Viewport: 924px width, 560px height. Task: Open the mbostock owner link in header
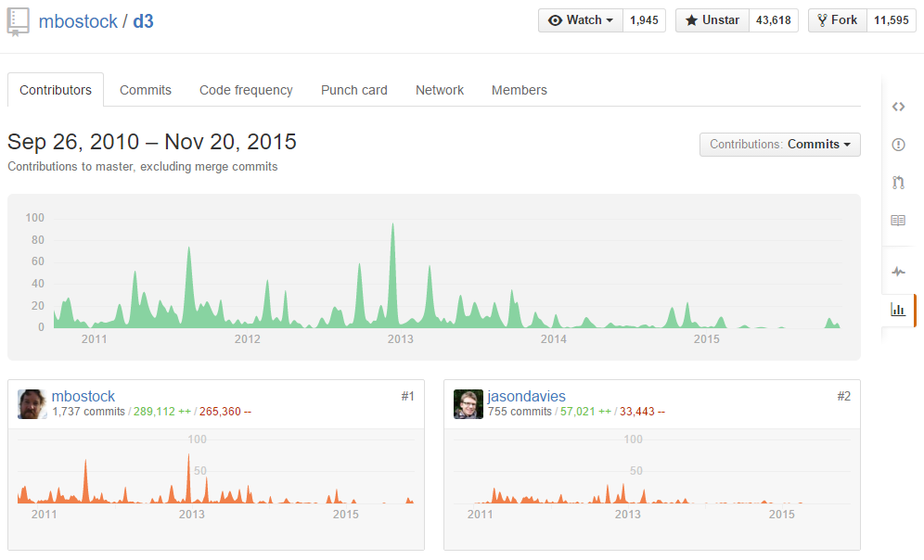pyautogui.click(x=78, y=21)
